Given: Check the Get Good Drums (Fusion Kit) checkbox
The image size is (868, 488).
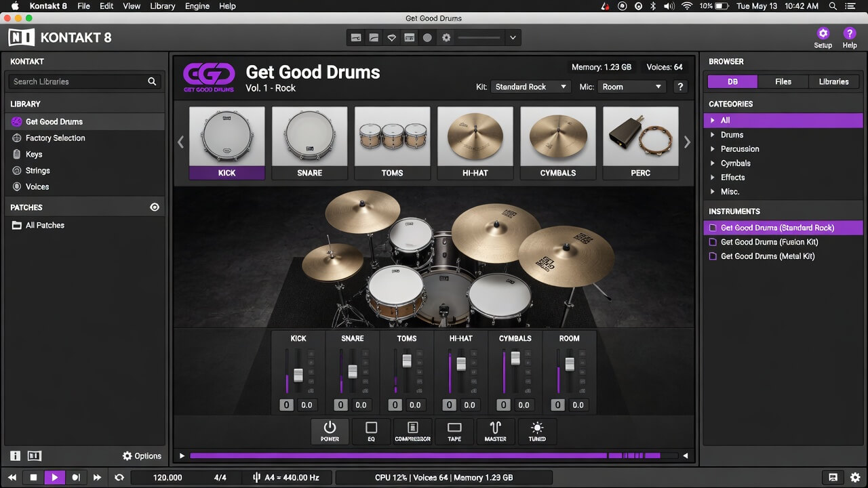Looking at the screenshot, I should pyautogui.click(x=712, y=242).
